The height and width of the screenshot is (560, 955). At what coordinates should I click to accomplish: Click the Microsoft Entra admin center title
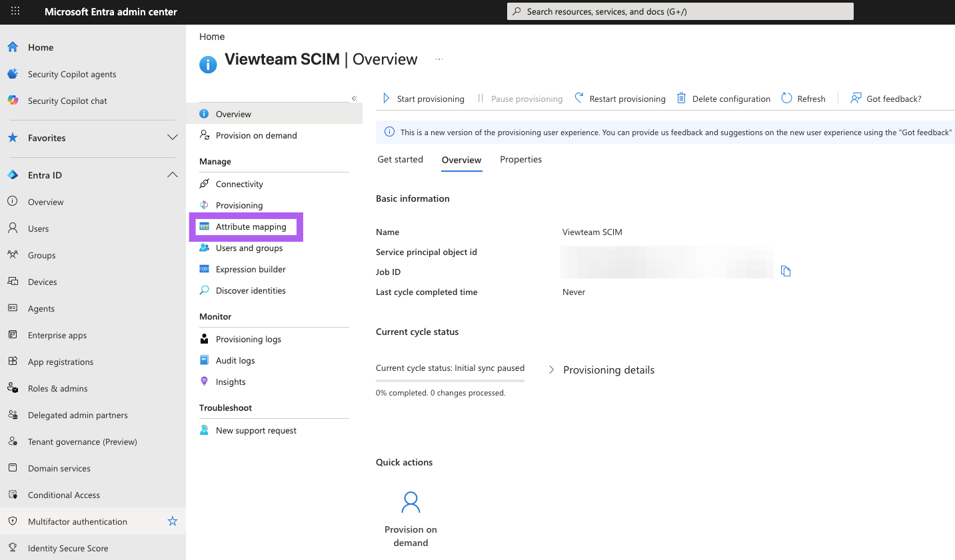111,11
